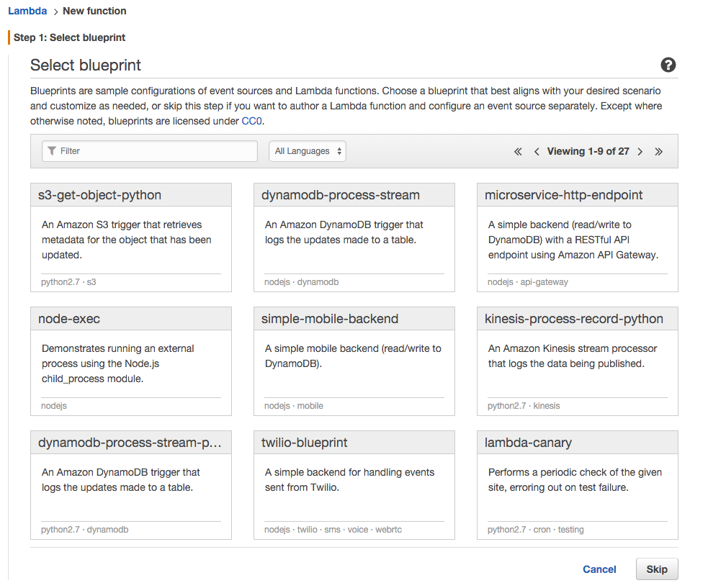Skip the blueprint selection step
Viewport: 726px width, 588px height.
pos(657,569)
